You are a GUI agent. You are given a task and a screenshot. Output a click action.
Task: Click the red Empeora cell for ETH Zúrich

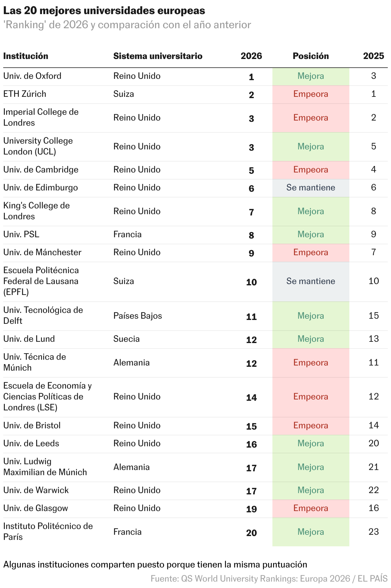pos(311,94)
